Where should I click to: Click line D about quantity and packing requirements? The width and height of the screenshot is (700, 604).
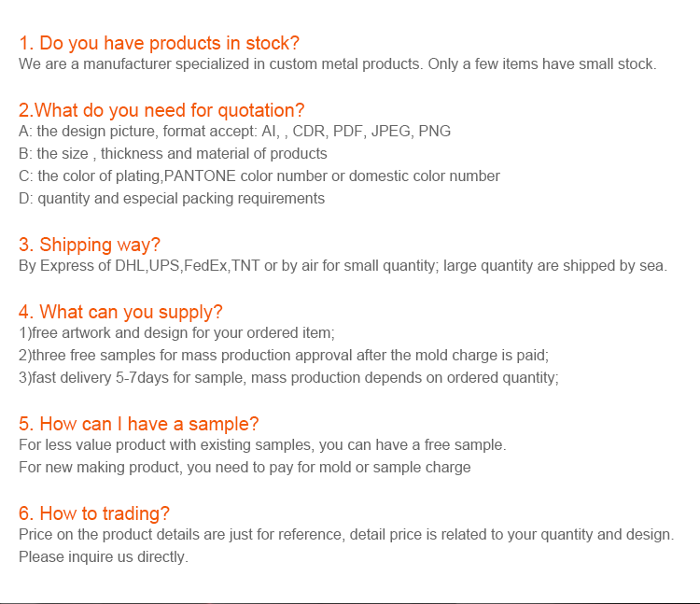pyautogui.click(x=172, y=199)
